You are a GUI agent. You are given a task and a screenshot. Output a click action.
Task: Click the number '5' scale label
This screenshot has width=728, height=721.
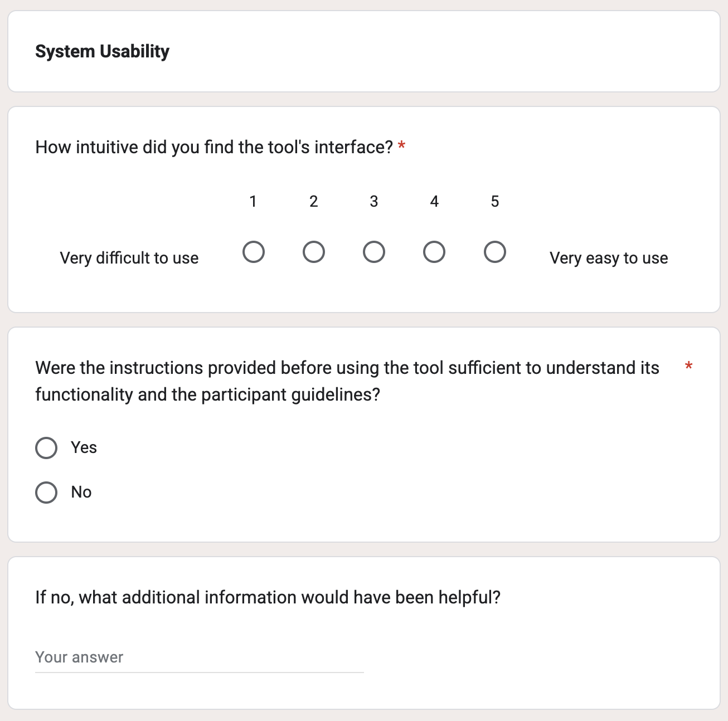click(495, 202)
